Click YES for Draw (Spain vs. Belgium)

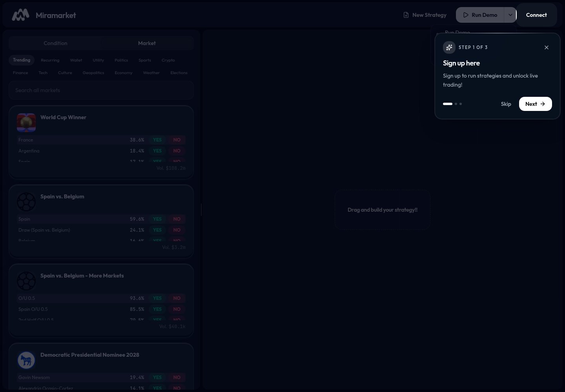point(157,230)
